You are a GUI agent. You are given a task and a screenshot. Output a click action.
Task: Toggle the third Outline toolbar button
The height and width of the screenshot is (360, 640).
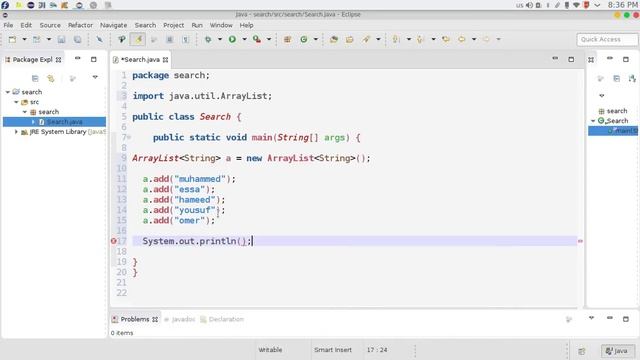(x=632, y=78)
